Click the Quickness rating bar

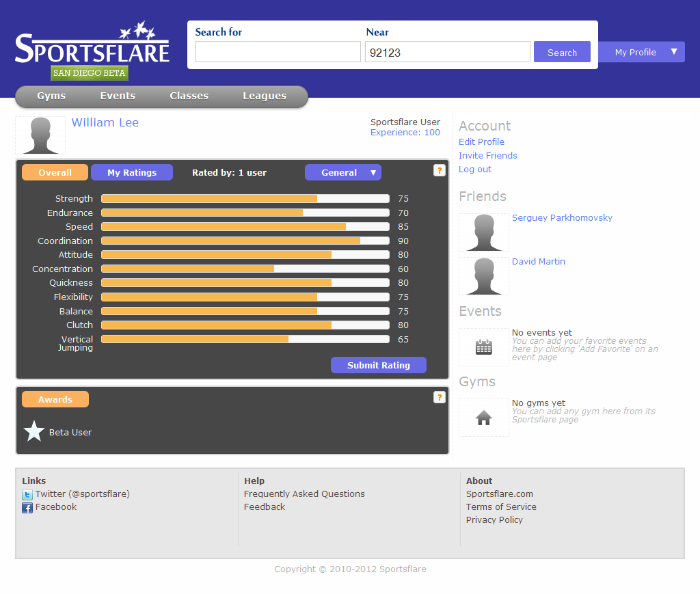point(245,283)
